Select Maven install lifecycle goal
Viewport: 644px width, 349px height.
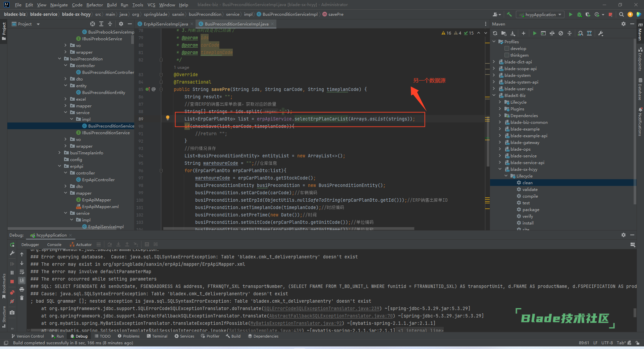(x=528, y=223)
